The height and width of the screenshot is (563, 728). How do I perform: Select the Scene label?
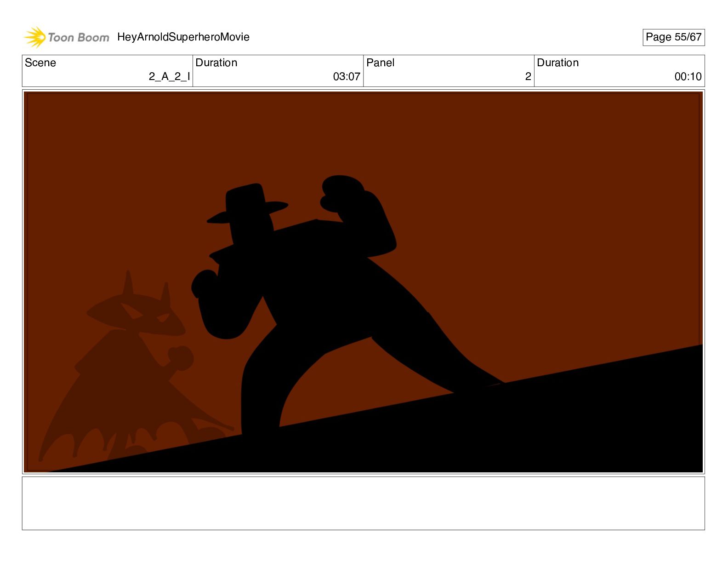(x=40, y=63)
